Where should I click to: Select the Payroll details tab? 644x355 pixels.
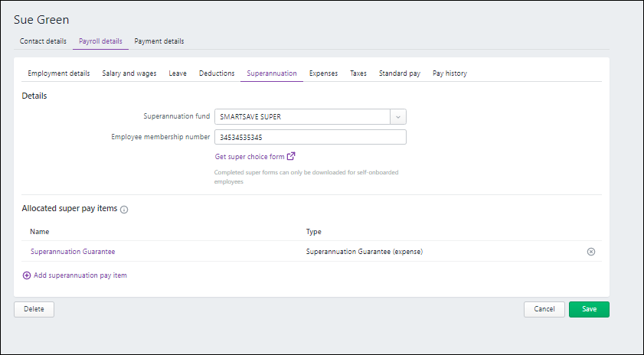pyautogui.click(x=100, y=41)
